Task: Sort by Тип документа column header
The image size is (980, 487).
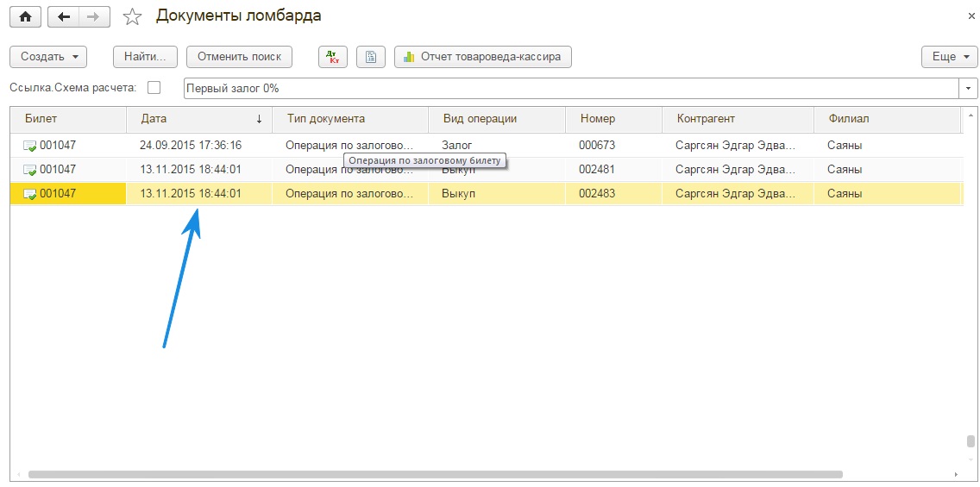Action: coord(350,119)
